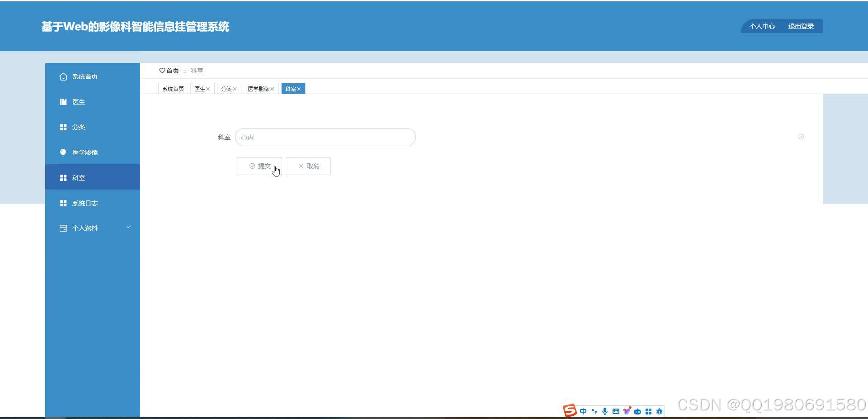Click the card icon beside 个人资料
This screenshot has width=868, height=419.
pyautogui.click(x=63, y=228)
